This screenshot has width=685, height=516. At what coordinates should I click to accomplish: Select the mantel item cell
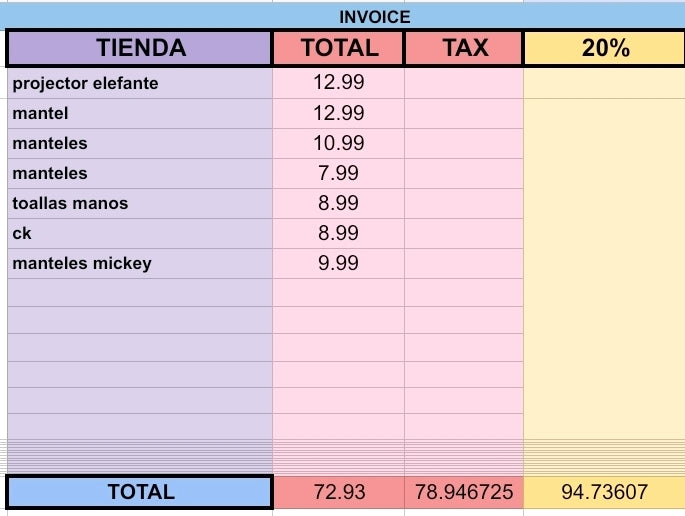[140, 113]
